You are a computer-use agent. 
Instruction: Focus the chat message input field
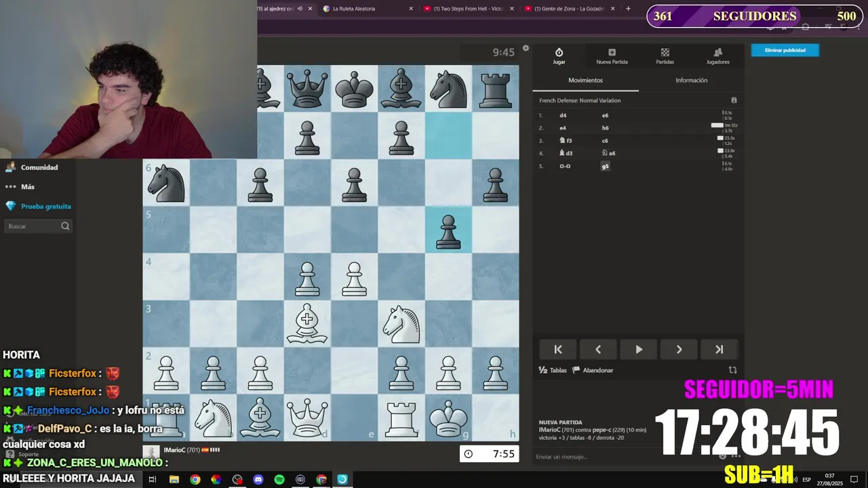[624, 457]
